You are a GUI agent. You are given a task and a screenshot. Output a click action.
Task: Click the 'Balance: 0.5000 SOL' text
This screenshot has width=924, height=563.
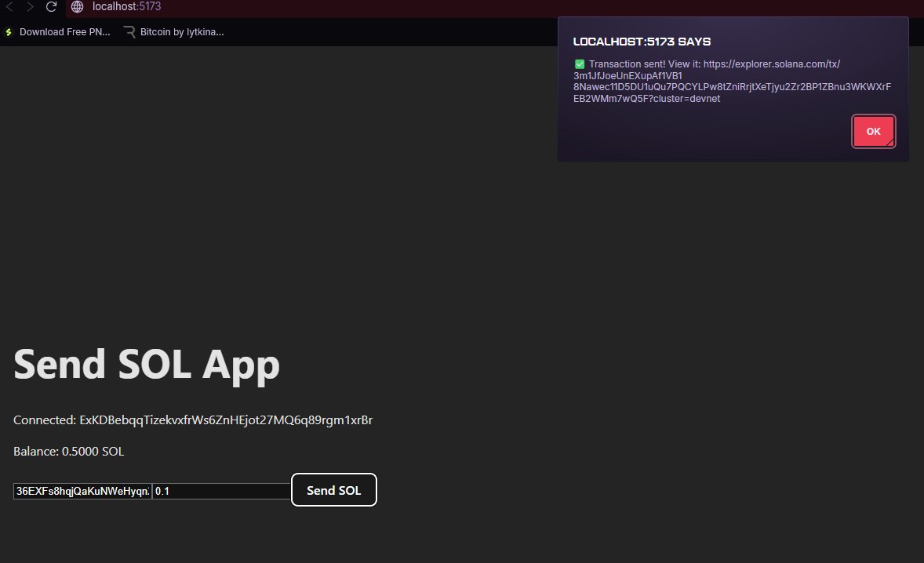(69, 451)
